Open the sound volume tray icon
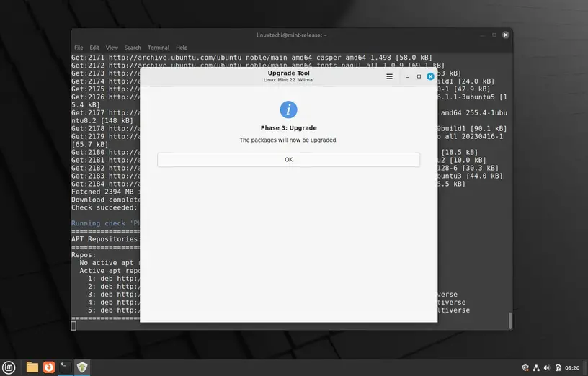The width and height of the screenshot is (588, 376). point(547,368)
